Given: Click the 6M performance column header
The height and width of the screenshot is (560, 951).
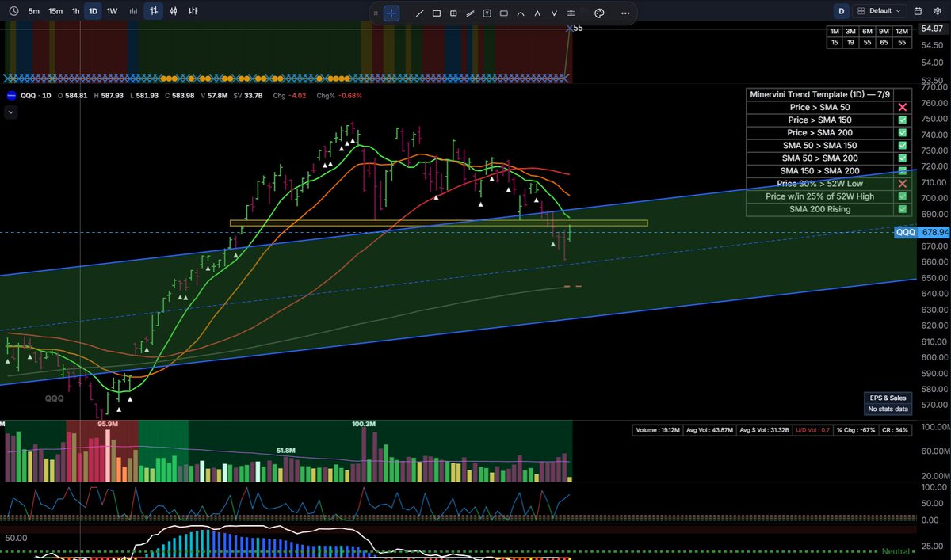Looking at the screenshot, I should pyautogui.click(x=868, y=31).
